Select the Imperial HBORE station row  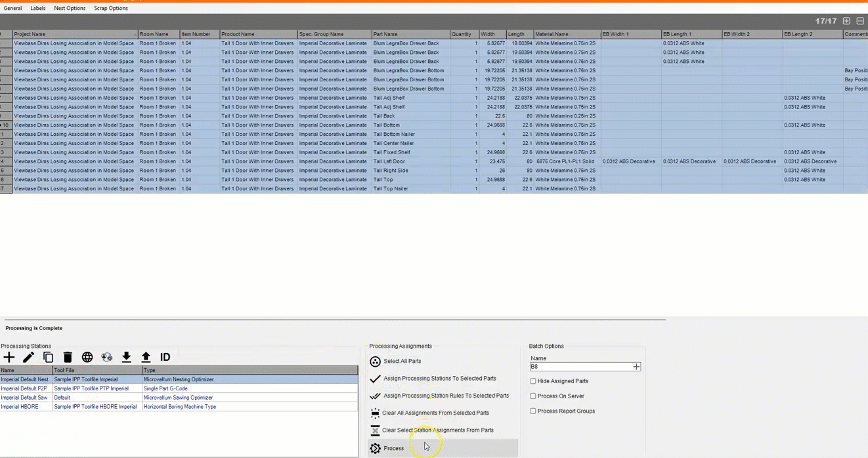[20, 407]
